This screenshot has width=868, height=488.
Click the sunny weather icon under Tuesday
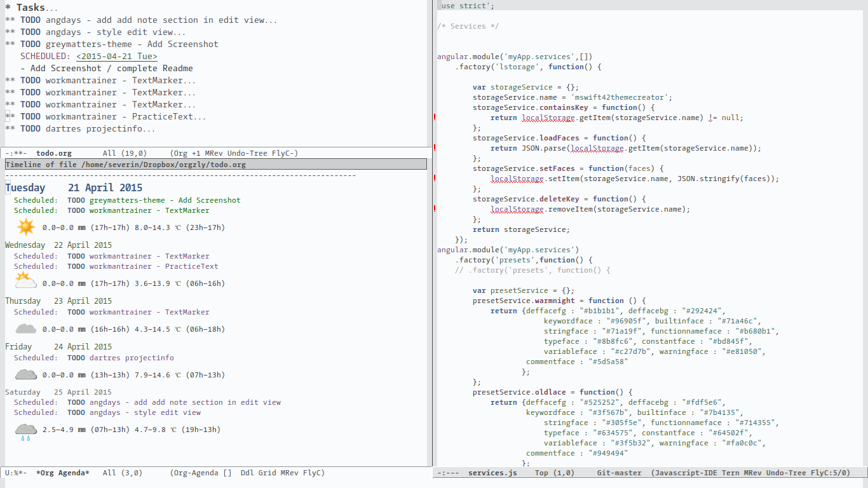pyautogui.click(x=26, y=227)
